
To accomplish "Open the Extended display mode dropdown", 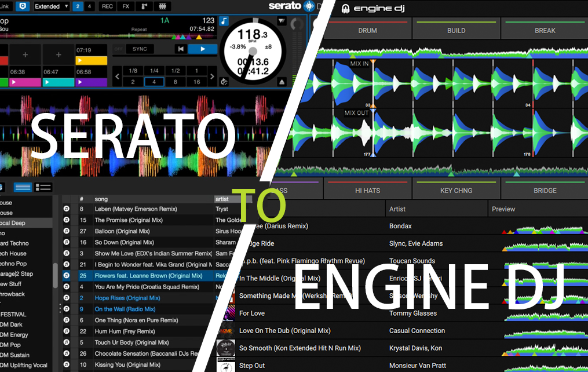I will point(51,6).
